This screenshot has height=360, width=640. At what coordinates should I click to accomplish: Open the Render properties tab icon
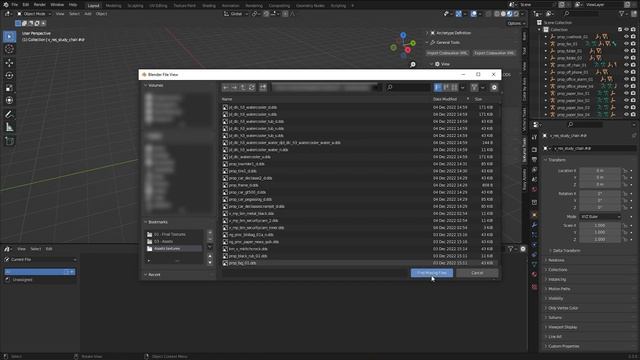[535, 149]
